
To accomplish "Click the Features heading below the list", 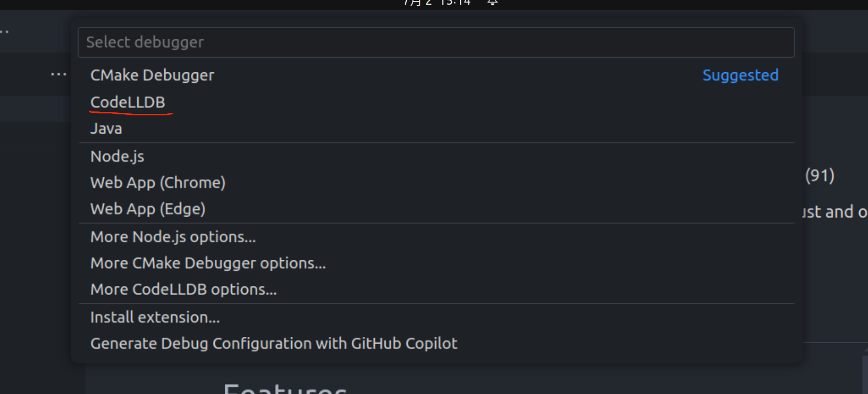I will (285, 389).
